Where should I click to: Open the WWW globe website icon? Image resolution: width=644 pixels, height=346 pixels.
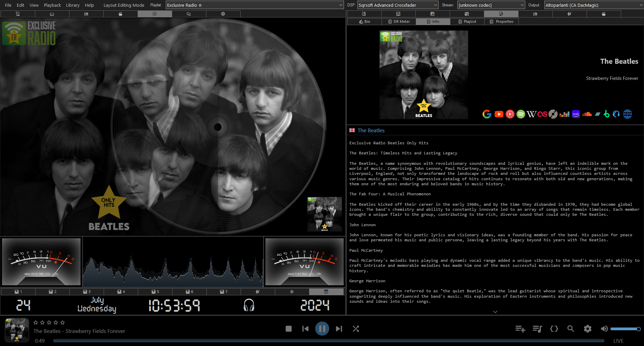point(628,114)
